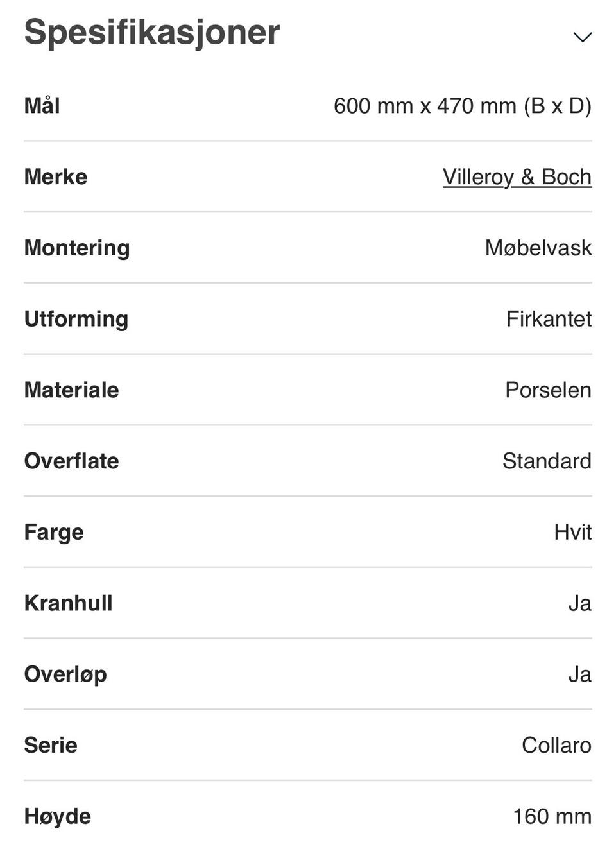Click the Overflate label
The height and width of the screenshot is (849, 616).
tap(71, 461)
